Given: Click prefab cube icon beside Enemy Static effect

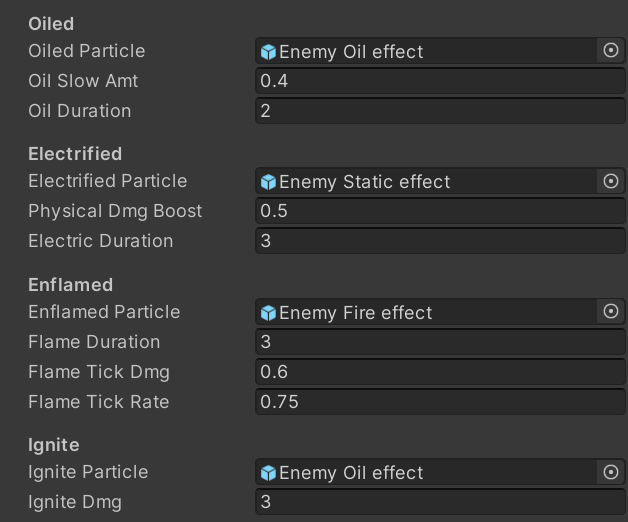Looking at the screenshot, I should coord(268,182).
